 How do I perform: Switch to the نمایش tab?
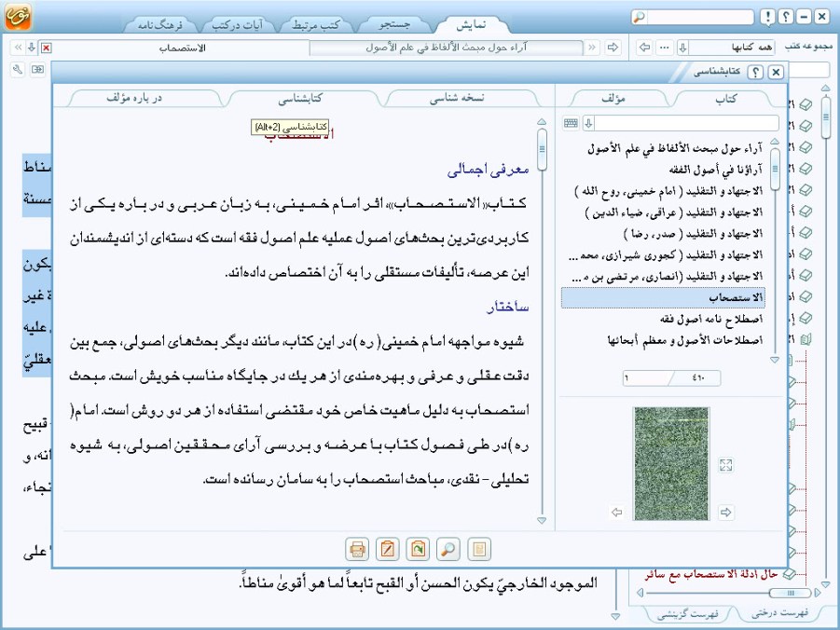471,24
